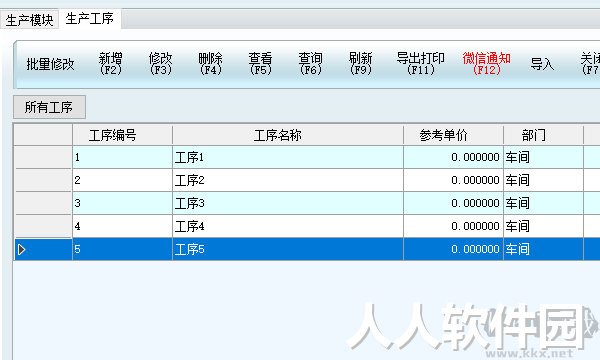
Task: Click the 参考单价 column header
Action: [x=453, y=135]
